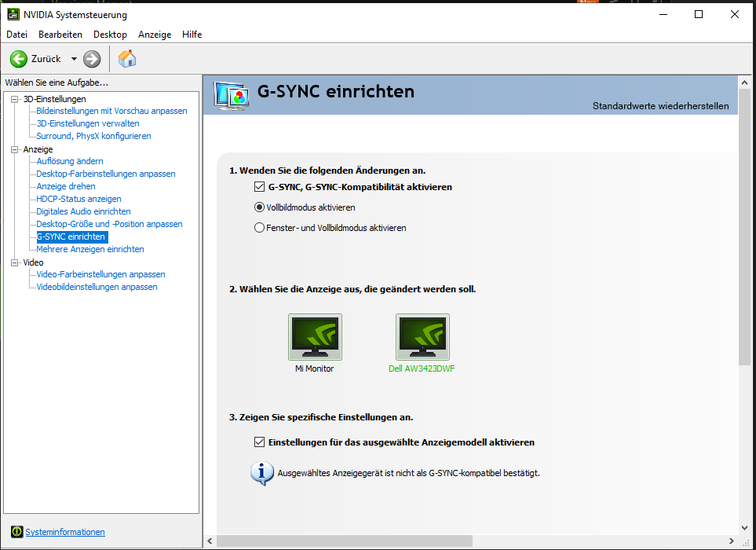Open Videobildeinstellungen anpassen
756x550 pixels.
point(97,287)
